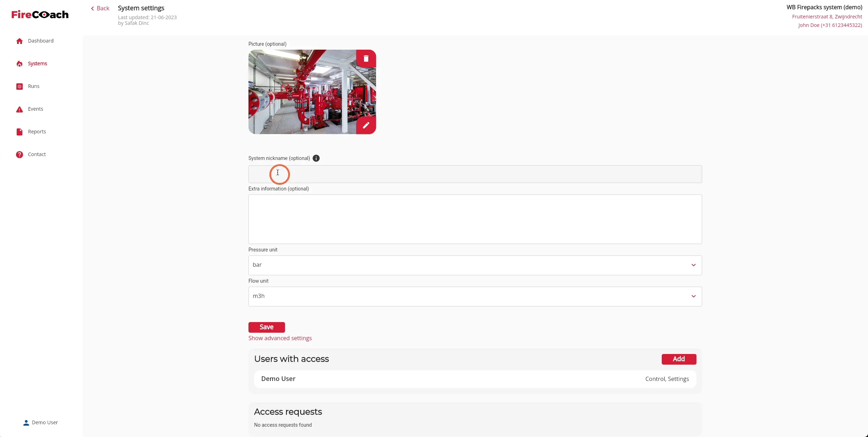This screenshot has height=437, width=868.
Task: Open Dashboard from the sidebar
Action: point(41,41)
